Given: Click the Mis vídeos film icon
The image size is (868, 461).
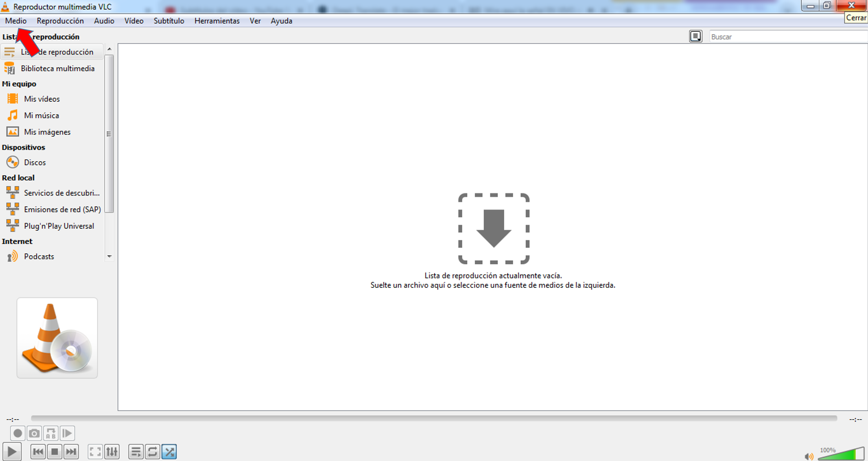Looking at the screenshot, I should (x=13, y=99).
